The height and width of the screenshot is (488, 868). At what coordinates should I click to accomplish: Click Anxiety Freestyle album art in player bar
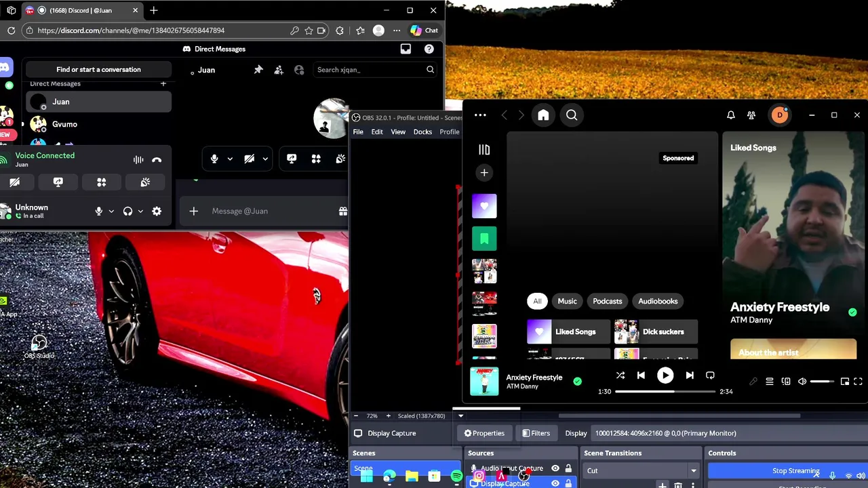tap(484, 381)
